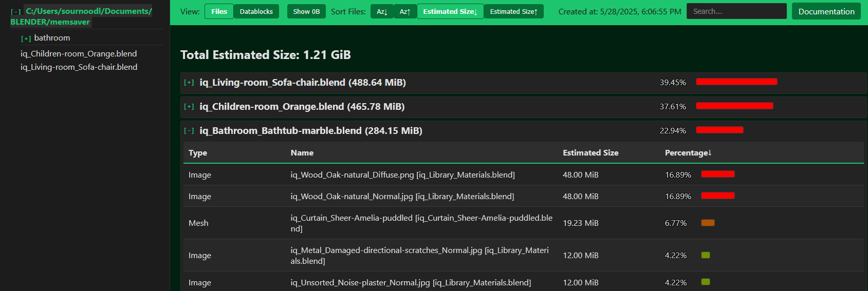Select iq_Curtain_Sheer-Amelia-puddled mesh name

(x=421, y=223)
